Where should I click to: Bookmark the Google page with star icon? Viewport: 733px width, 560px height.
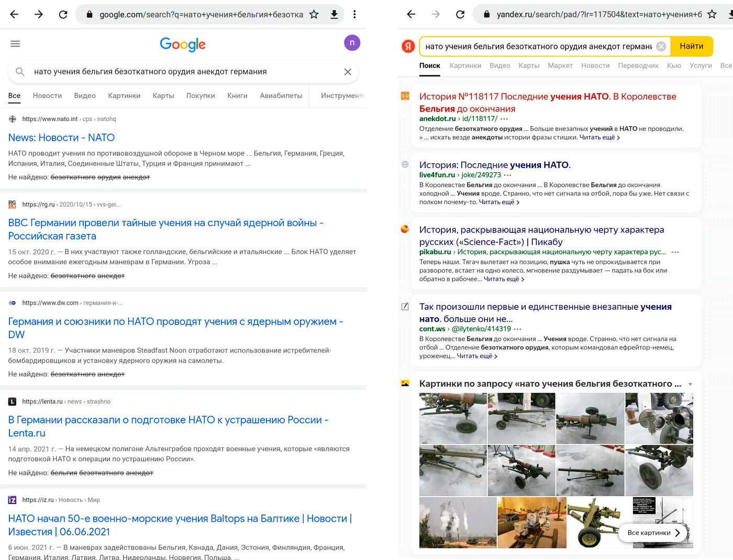(x=314, y=15)
